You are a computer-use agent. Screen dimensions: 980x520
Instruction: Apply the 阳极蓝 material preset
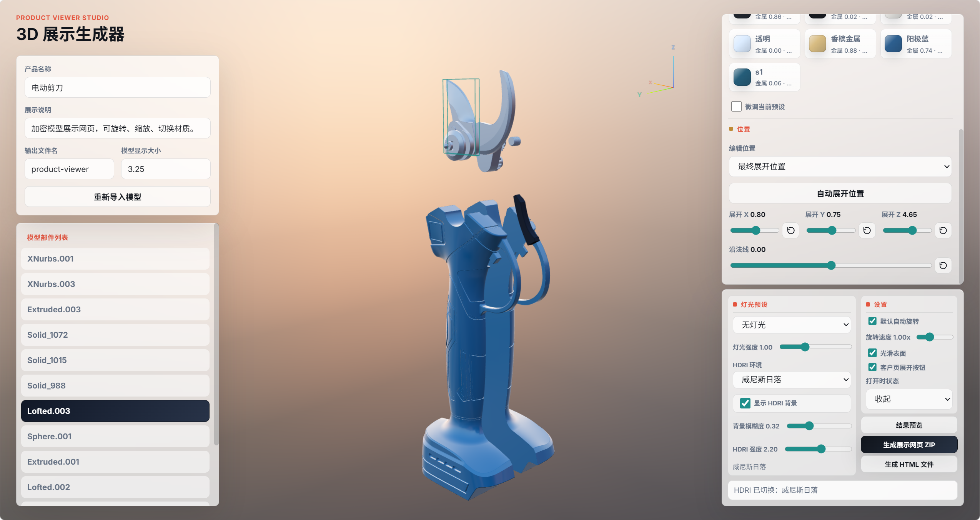tap(916, 44)
